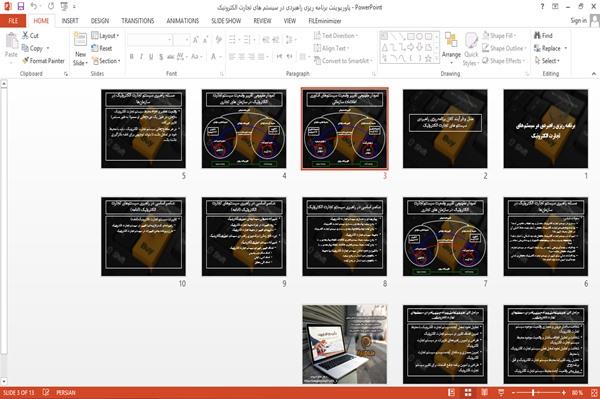Open Clipboard pane dialog launcher

click(66, 74)
